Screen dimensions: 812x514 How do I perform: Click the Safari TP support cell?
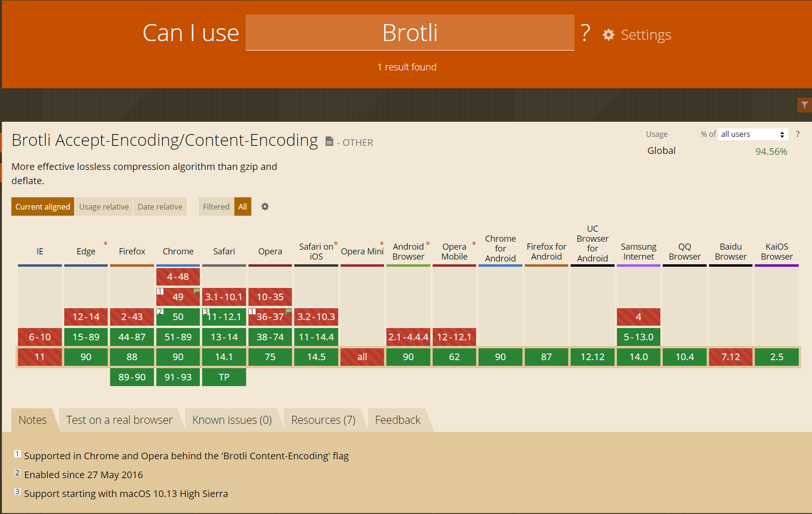224,377
